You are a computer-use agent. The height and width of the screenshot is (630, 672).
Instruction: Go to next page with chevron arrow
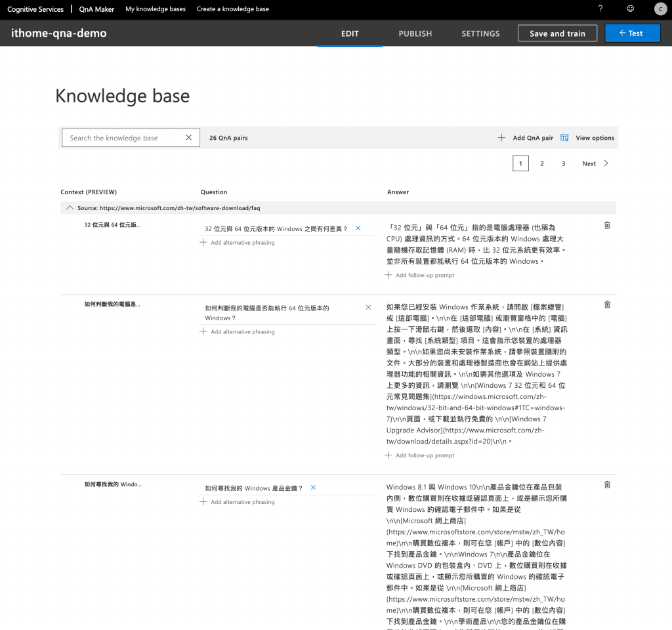pos(606,163)
